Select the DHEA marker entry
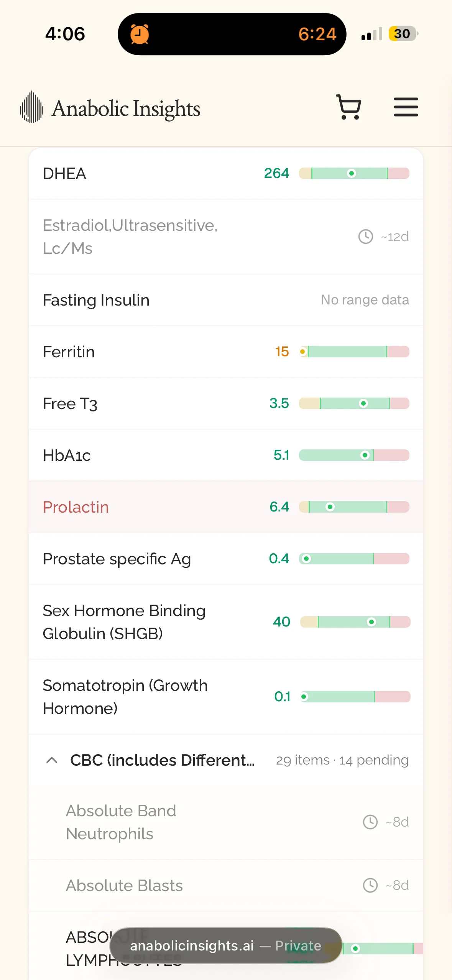The height and width of the screenshot is (980, 452). (x=226, y=173)
